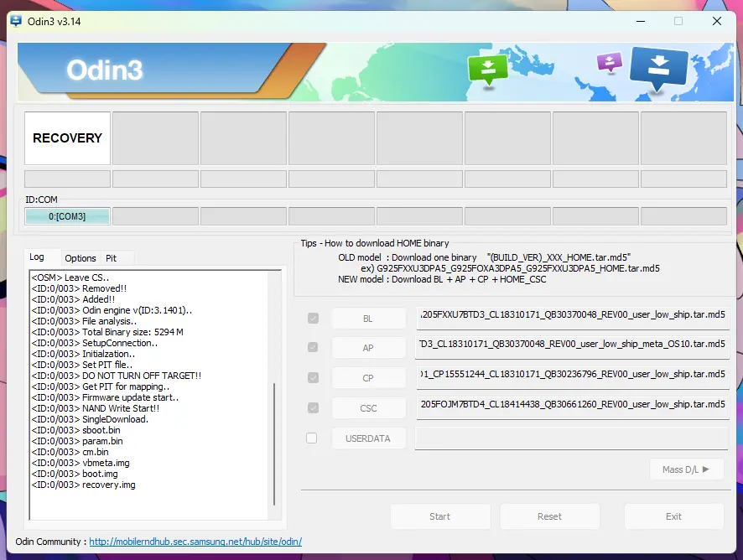
Task: Close the Odin3 window
Action: [717, 21]
